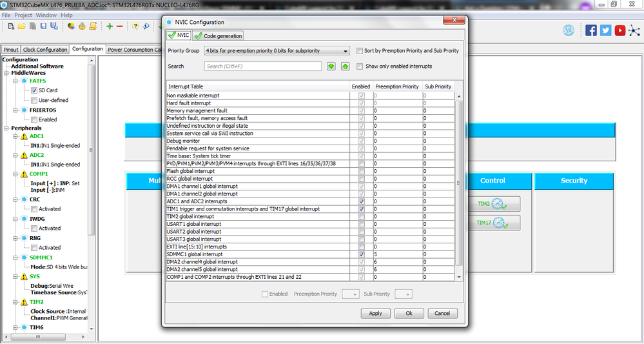This screenshot has height=344, width=644.
Task: Open the bottom Sub Priority combo box
Action: [x=404, y=294]
